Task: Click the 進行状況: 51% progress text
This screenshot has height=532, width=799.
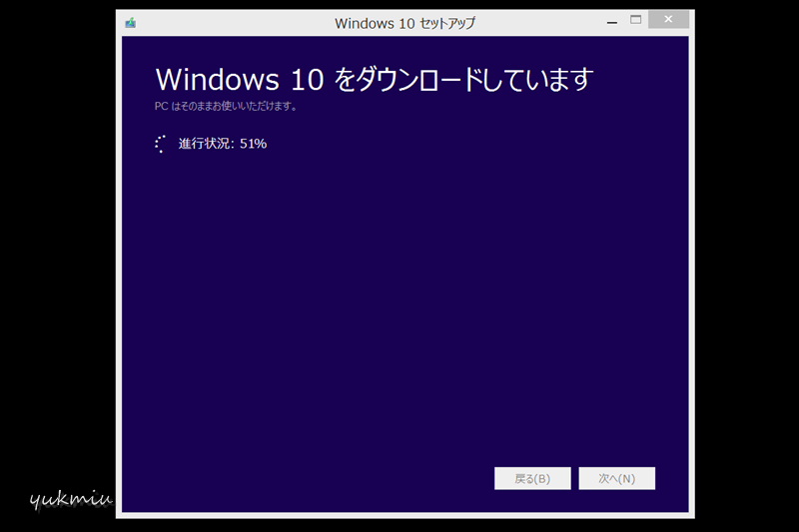Action: [x=223, y=144]
